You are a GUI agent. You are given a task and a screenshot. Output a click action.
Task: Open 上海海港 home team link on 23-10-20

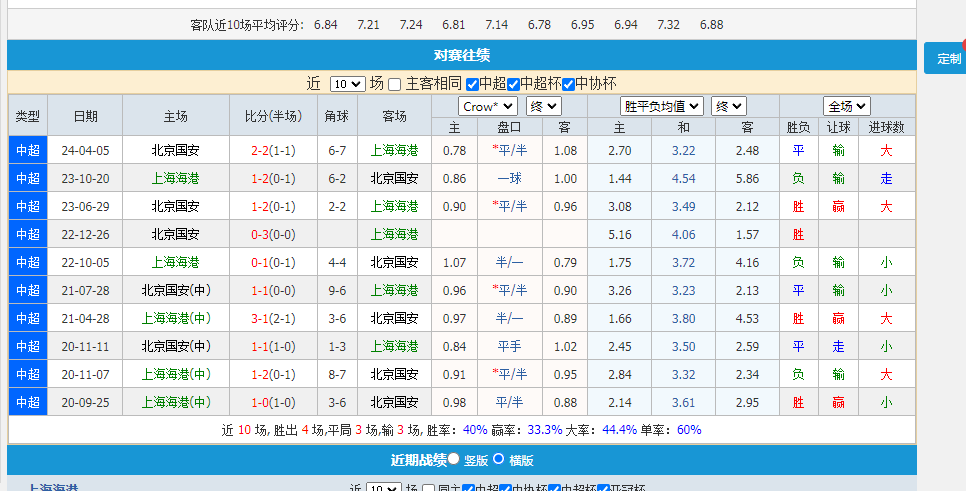(175, 178)
